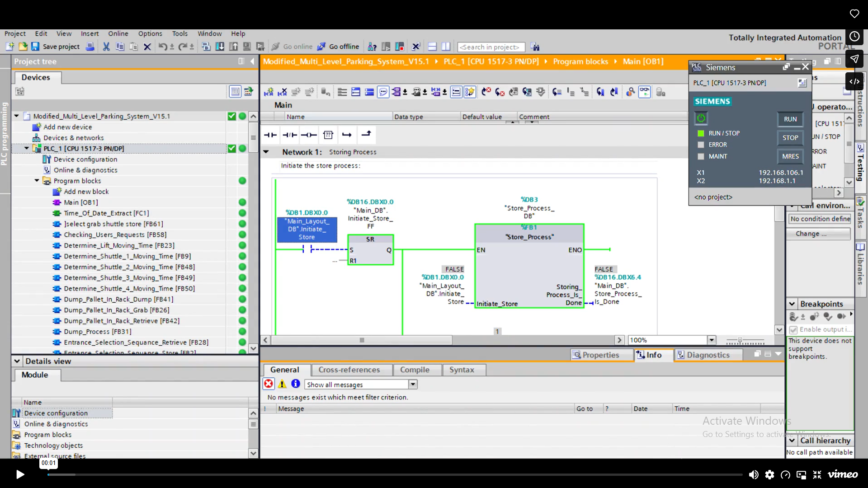Click the Go offline toolbar item

(x=338, y=47)
